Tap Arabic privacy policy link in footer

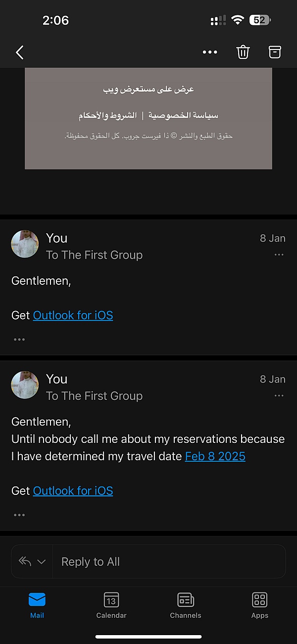pyautogui.click(x=183, y=115)
